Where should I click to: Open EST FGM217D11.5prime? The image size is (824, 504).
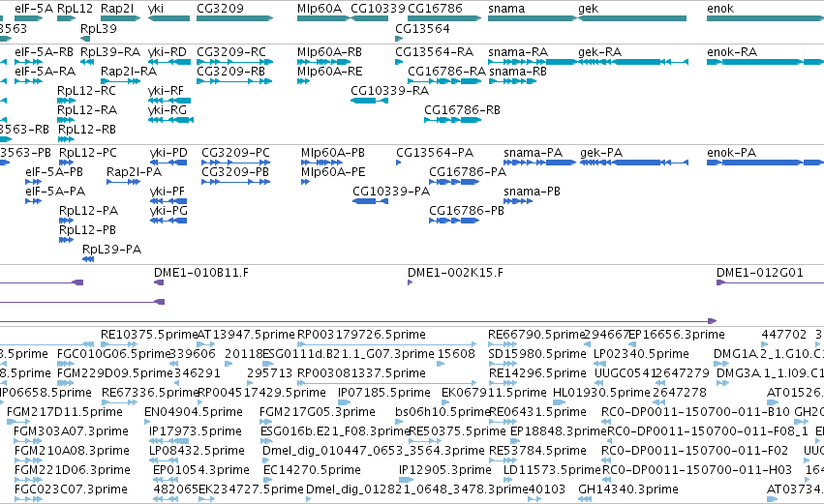[x=65, y=413]
